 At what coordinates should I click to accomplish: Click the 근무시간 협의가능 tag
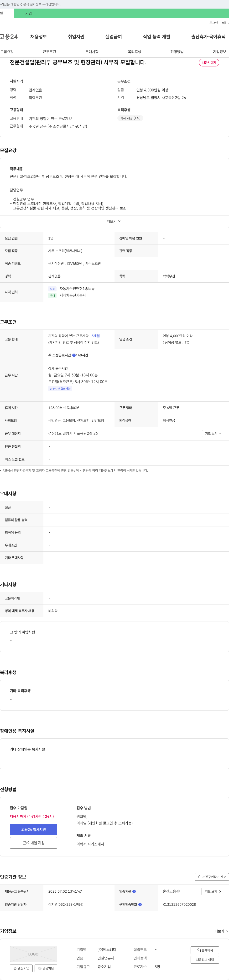coord(60,388)
